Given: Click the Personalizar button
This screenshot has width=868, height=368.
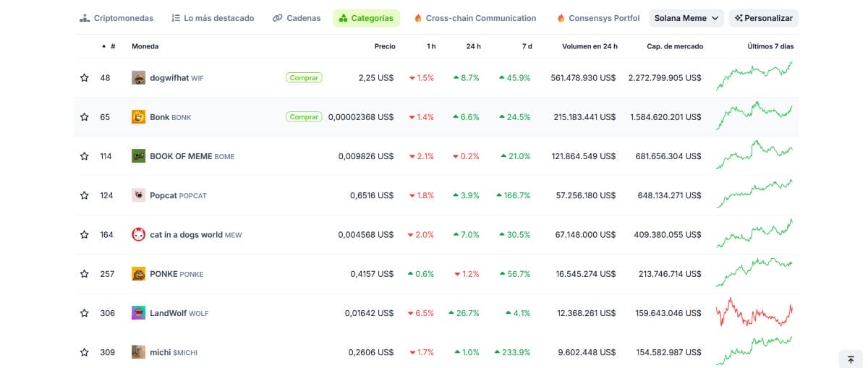Looking at the screenshot, I should coord(764,18).
